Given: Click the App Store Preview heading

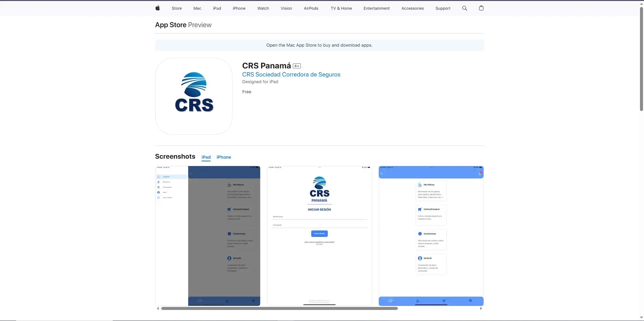Looking at the screenshot, I should point(183,25).
